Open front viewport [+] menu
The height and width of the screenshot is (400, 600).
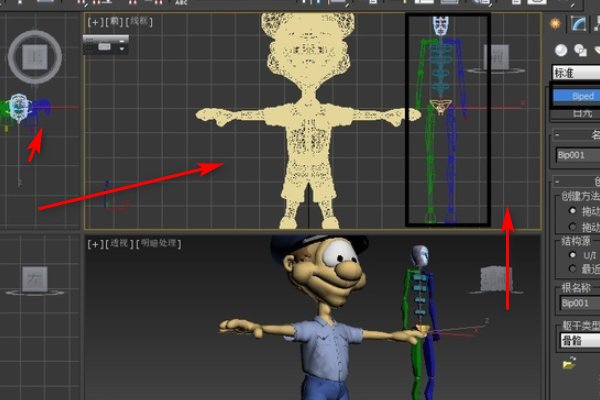click(95, 22)
